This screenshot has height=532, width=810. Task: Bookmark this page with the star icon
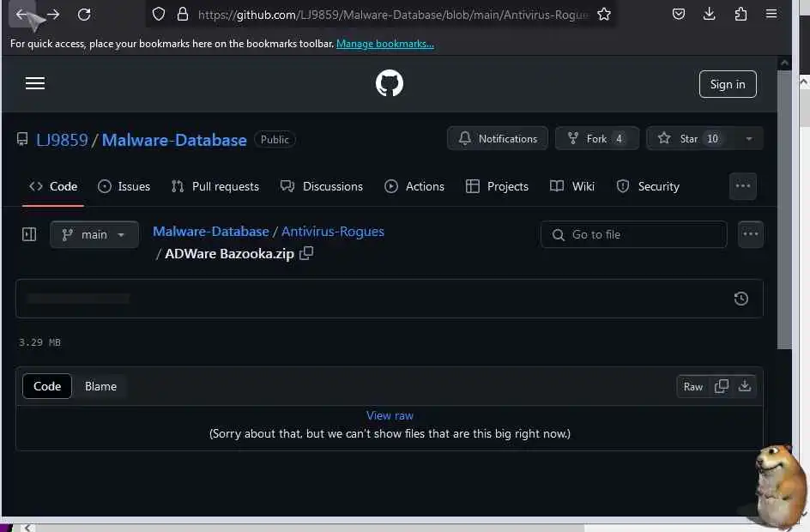coord(604,15)
